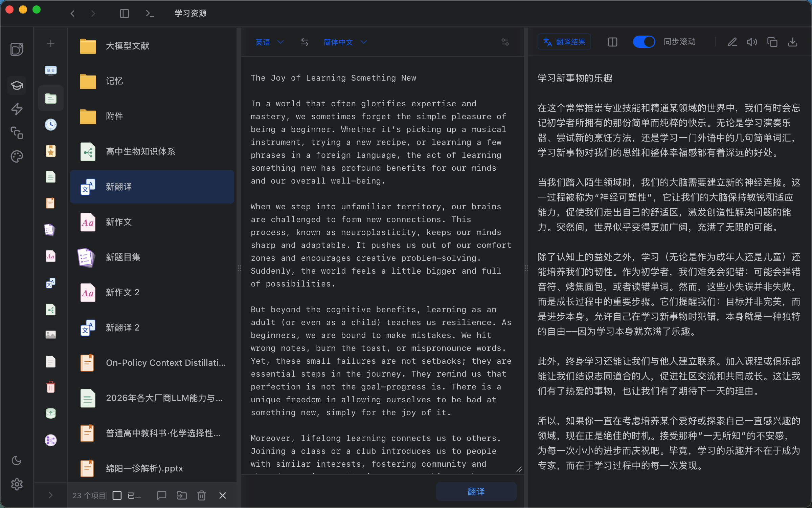Filter by plain white file type icon
This screenshot has height=508, width=812.
[x=51, y=362]
